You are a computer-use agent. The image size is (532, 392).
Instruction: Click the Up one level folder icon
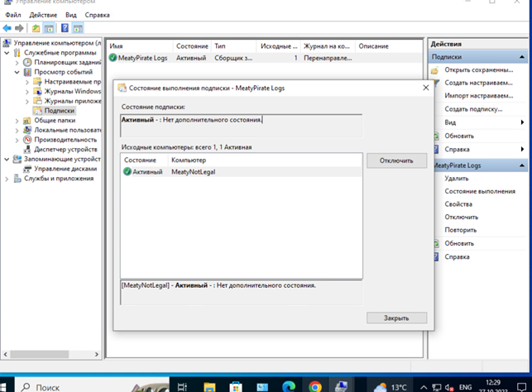tap(36, 28)
